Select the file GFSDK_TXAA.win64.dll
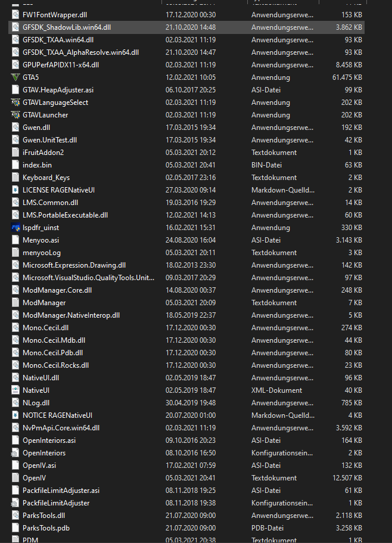The height and width of the screenshot is (543, 392). point(58,40)
